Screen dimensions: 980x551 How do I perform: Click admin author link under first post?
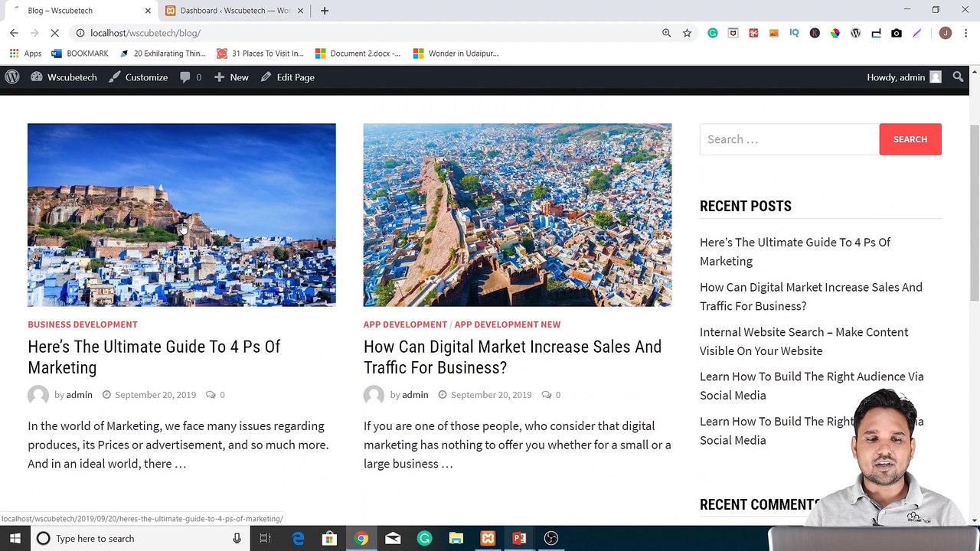79,395
